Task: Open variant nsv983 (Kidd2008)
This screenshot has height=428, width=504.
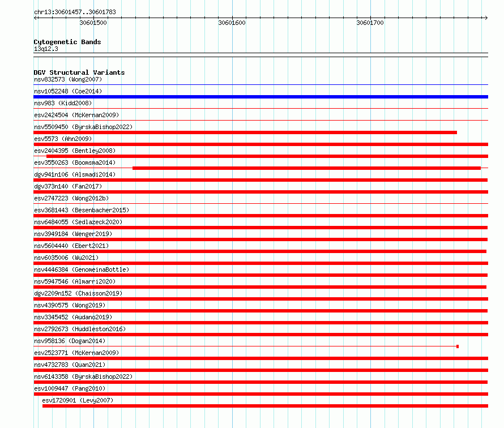Action: [63, 103]
